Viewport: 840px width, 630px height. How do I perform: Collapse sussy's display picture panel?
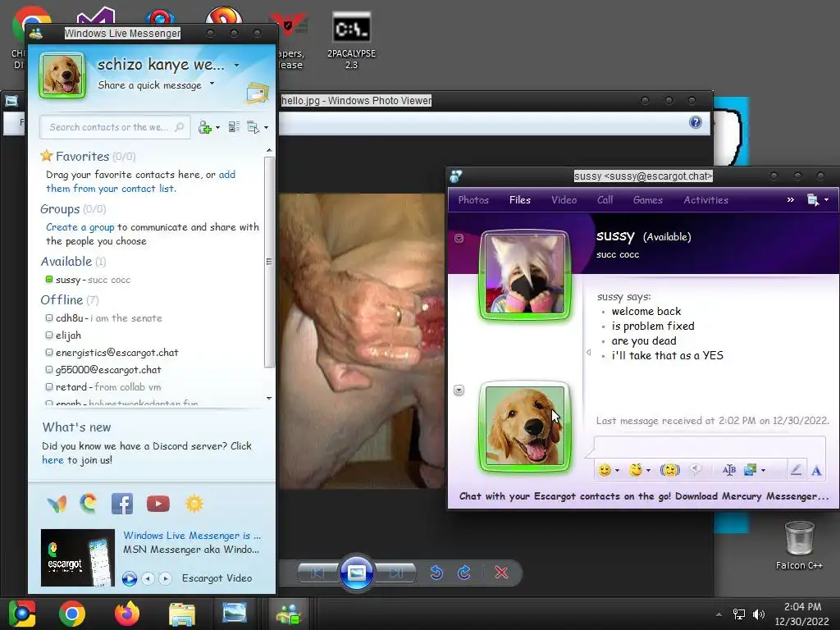coord(459,239)
